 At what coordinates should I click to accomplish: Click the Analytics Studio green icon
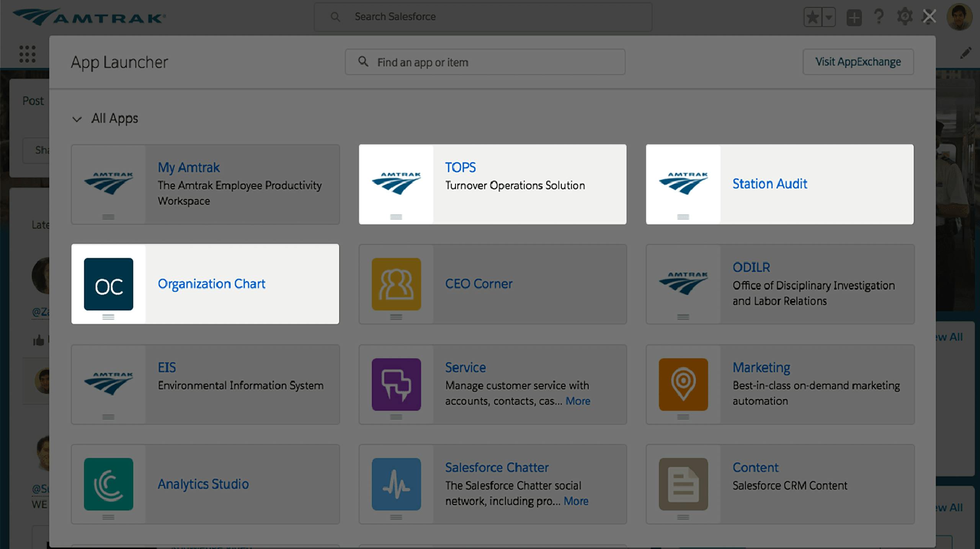coord(108,484)
